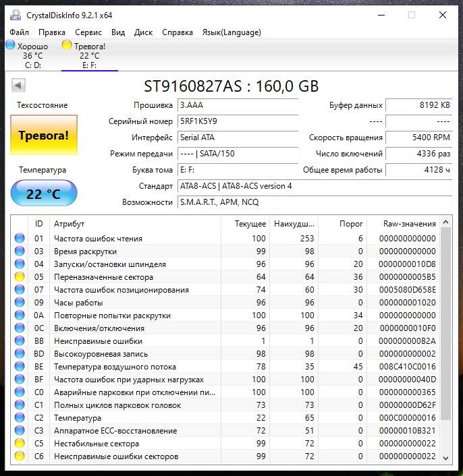Open the Диск menu
This screenshot has width=463, height=476.
click(x=143, y=32)
